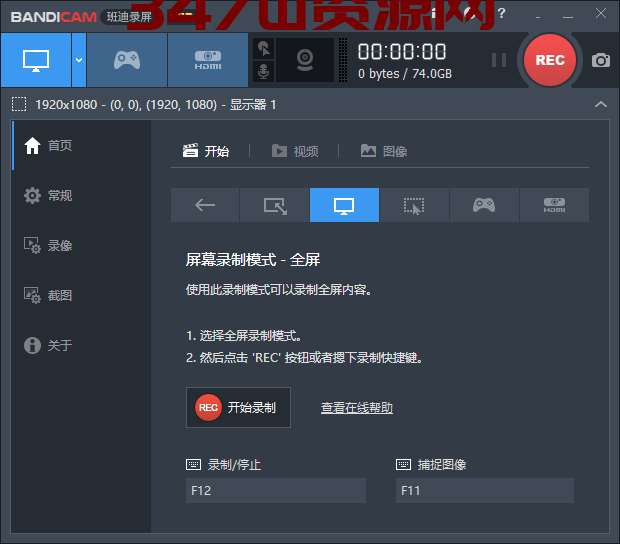Switch to 图像 images tab
This screenshot has width=620, height=544.
(x=384, y=151)
